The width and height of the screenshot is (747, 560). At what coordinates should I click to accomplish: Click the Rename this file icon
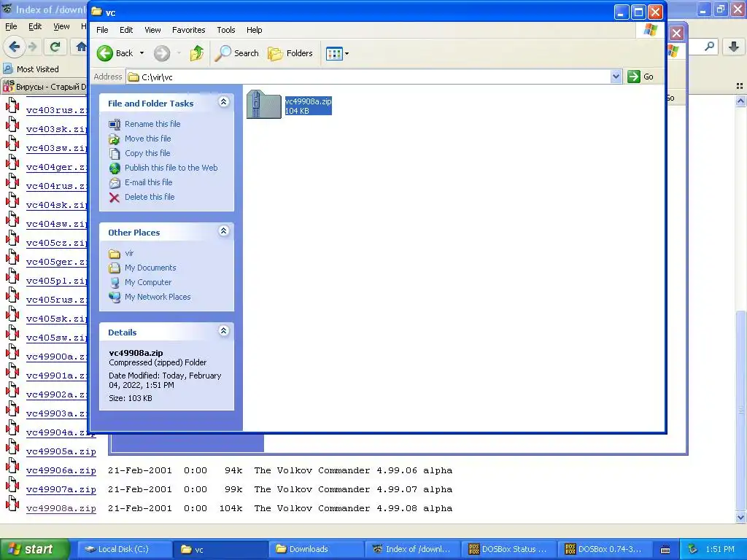click(115, 124)
